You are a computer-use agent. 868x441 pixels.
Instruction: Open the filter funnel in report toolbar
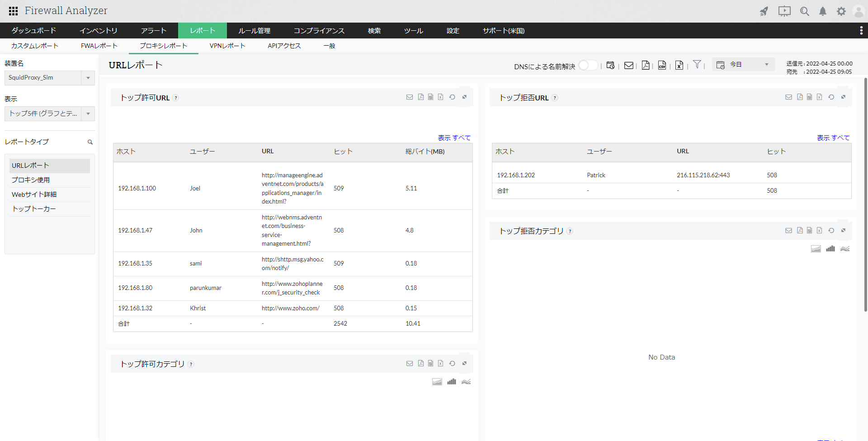click(697, 65)
